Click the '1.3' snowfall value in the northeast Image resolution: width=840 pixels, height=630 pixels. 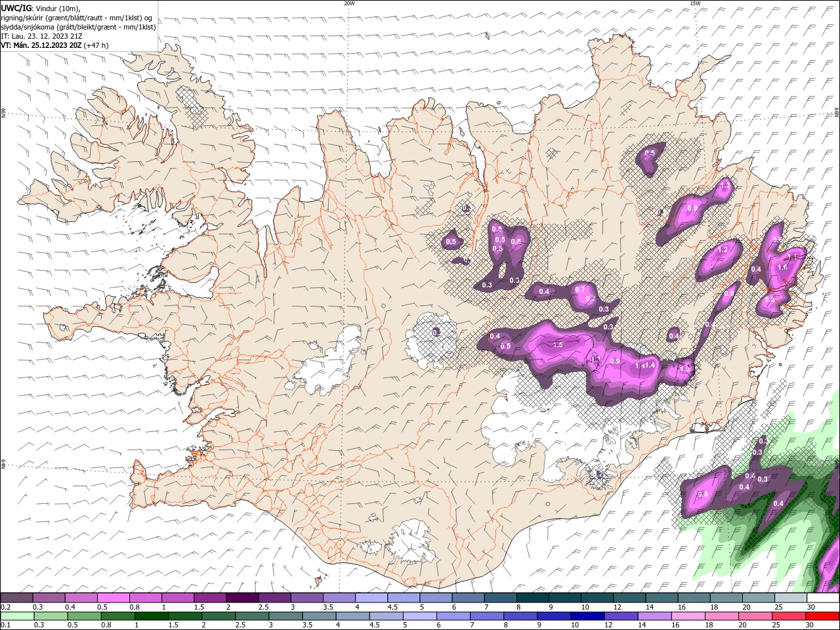[x=724, y=186]
